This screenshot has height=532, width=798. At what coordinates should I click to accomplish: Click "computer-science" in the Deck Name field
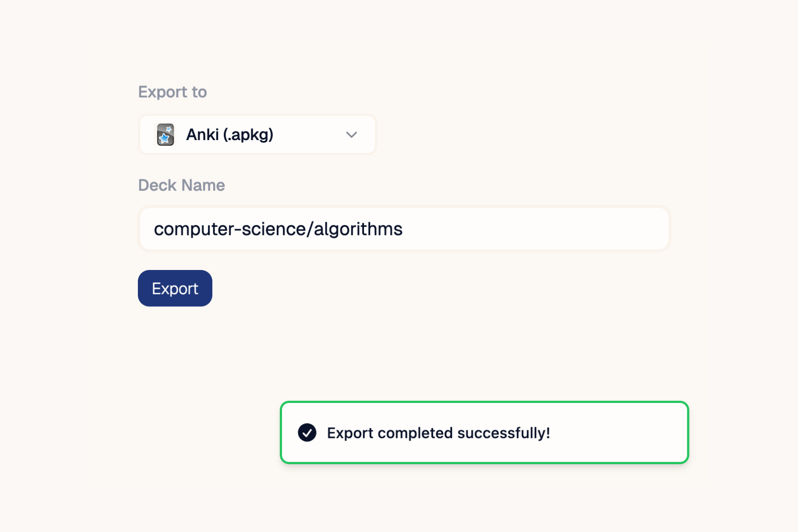230,229
